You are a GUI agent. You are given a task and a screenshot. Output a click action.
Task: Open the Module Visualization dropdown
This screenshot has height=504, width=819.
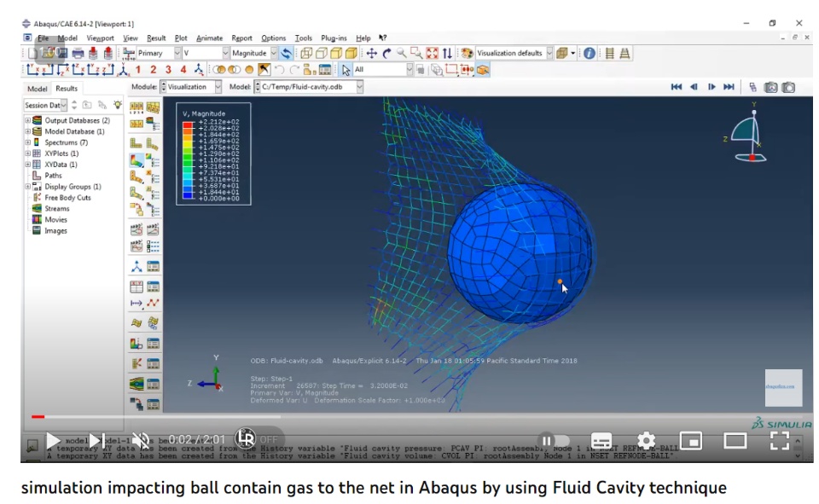190,87
